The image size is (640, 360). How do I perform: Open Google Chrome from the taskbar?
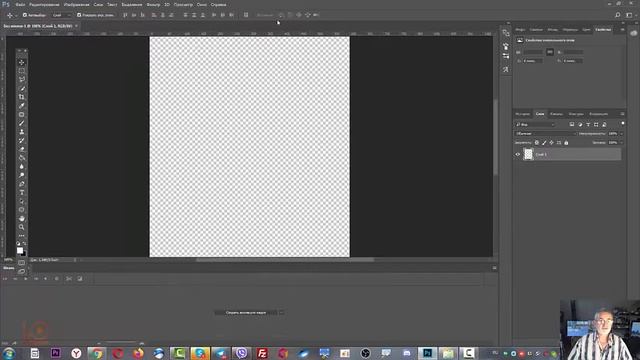pyautogui.click(x=97, y=353)
